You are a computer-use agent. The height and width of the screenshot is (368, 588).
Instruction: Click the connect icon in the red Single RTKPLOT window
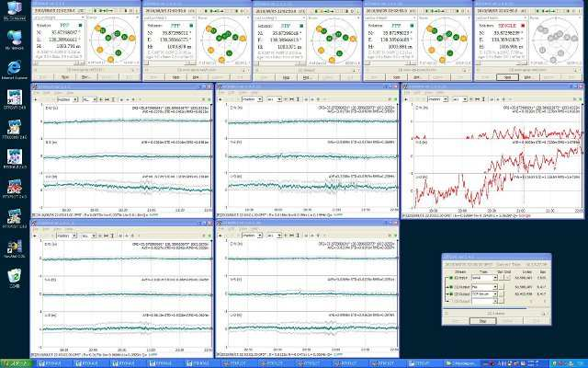(x=406, y=99)
